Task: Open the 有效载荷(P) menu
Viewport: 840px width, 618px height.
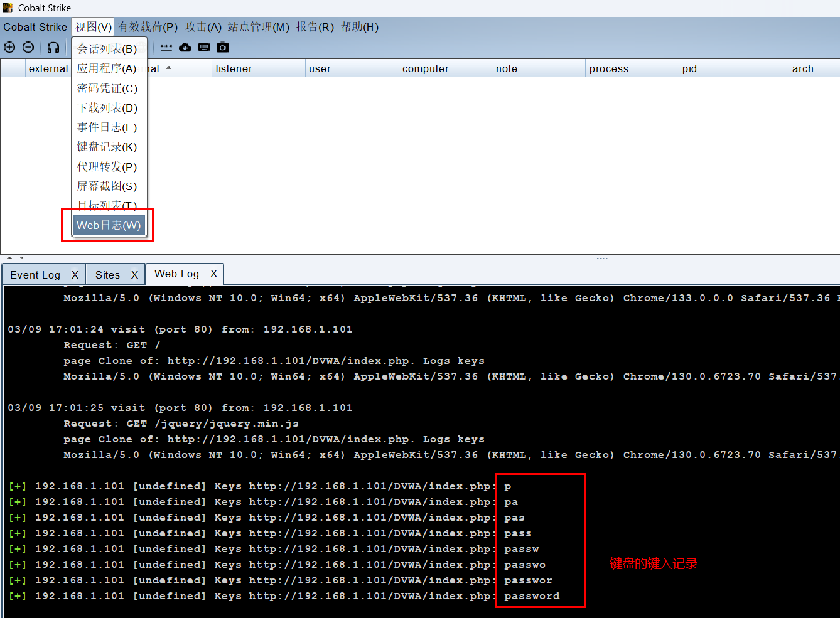Action: tap(148, 27)
